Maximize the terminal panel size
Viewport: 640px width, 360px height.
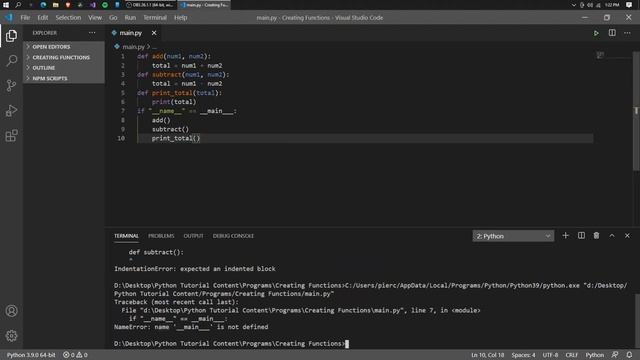pos(612,236)
